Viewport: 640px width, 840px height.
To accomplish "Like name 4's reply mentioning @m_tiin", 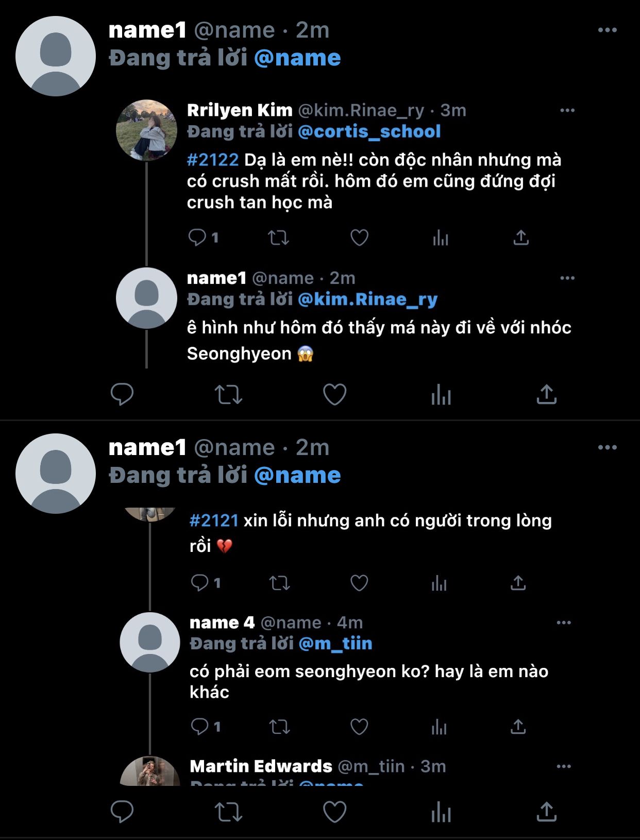I will click(359, 727).
